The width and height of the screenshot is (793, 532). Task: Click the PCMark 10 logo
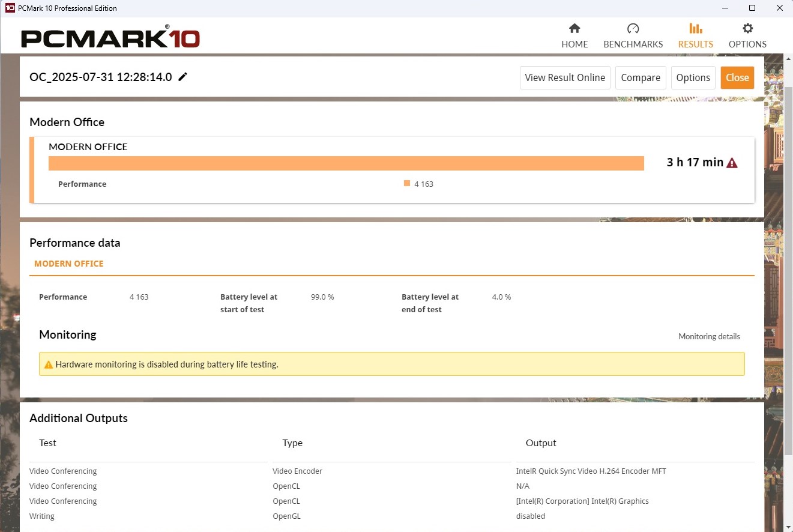coord(110,38)
